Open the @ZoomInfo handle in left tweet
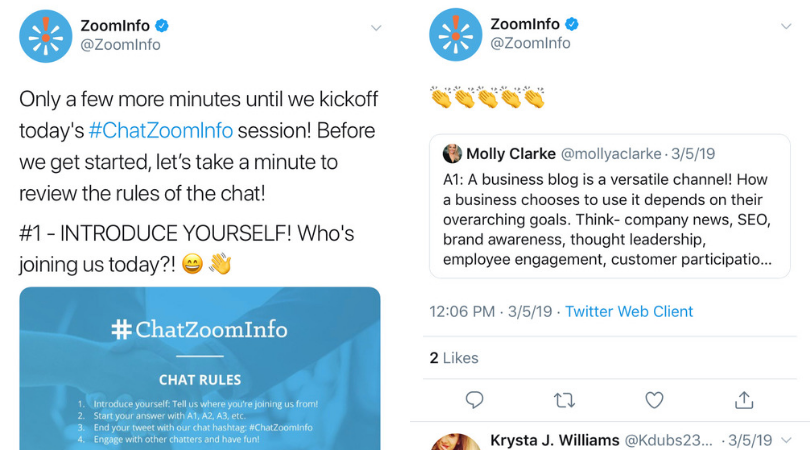 (120, 45)
